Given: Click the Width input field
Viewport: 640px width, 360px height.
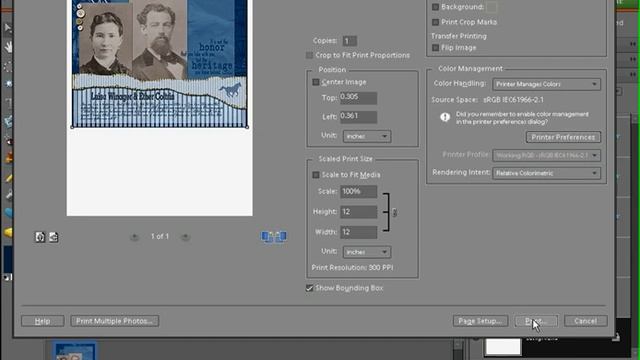Looking at the screenshot, I should (358, 232).
